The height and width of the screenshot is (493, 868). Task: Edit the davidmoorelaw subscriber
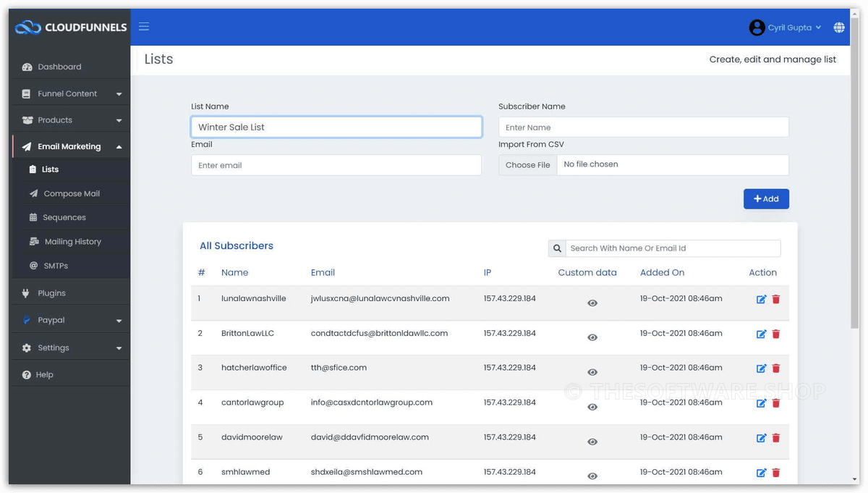point(761,438)
